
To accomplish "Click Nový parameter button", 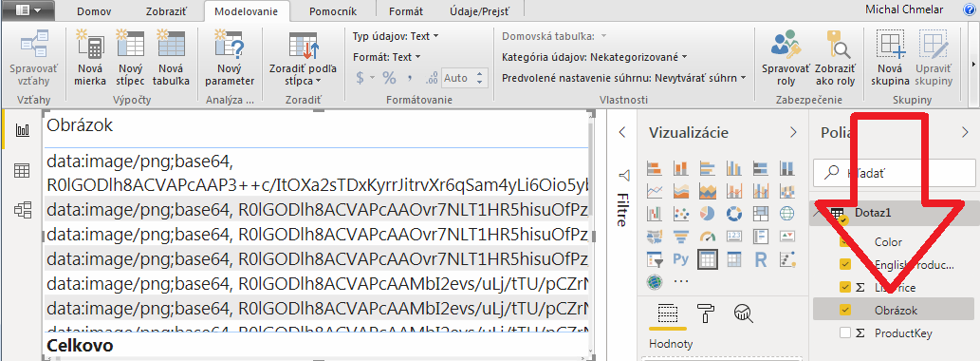I will tap(229, 58).
